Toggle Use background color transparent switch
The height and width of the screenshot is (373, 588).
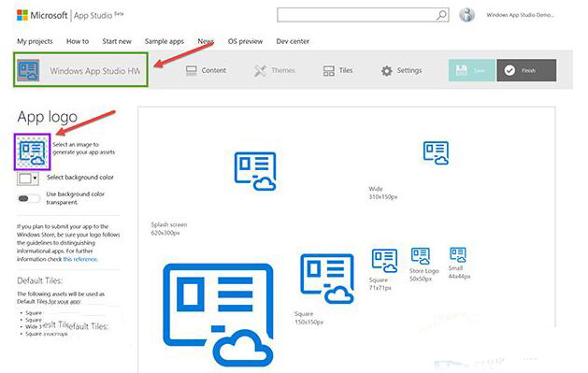tap(28, 198)
